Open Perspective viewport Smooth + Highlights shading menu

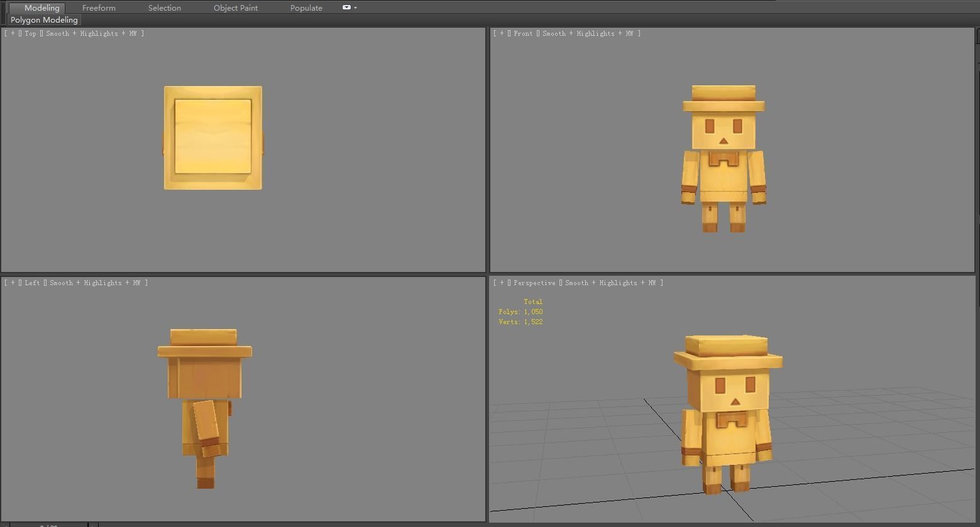pyautogui.click(x=610, y=283)
